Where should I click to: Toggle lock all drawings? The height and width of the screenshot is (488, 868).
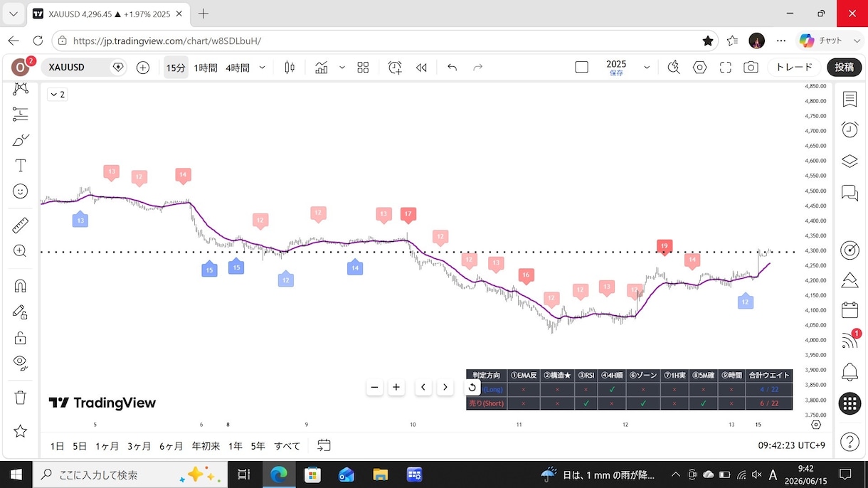coord(21,337)
